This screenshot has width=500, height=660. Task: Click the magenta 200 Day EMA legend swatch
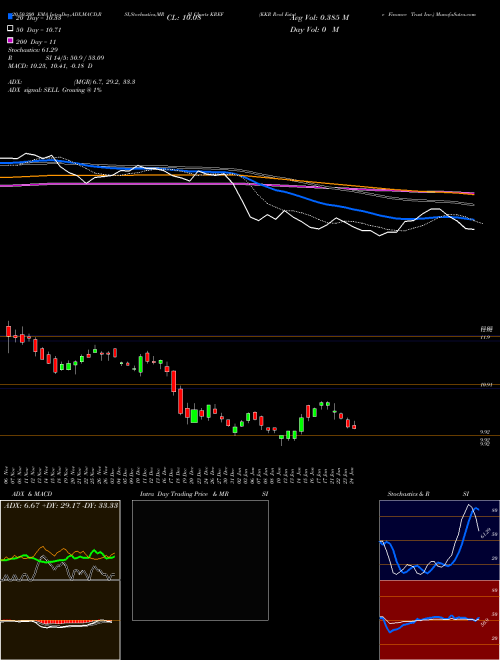11,40
